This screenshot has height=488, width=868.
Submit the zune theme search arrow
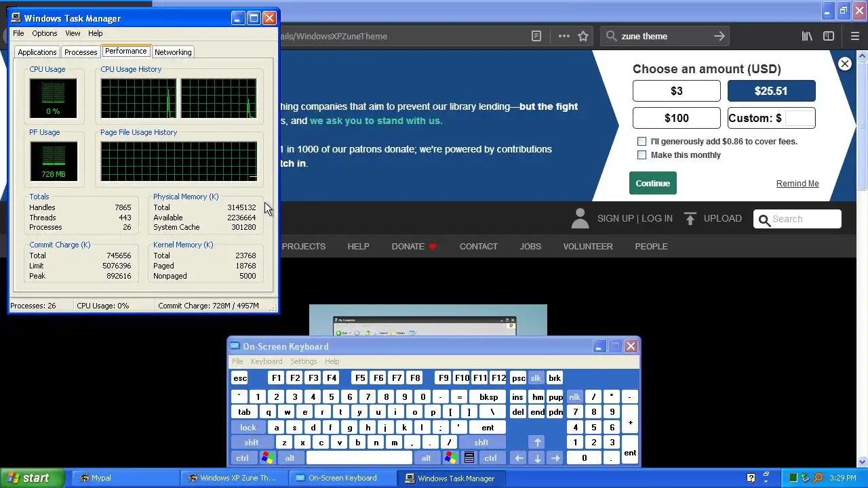pyautogui.click(x=719, y=36)
